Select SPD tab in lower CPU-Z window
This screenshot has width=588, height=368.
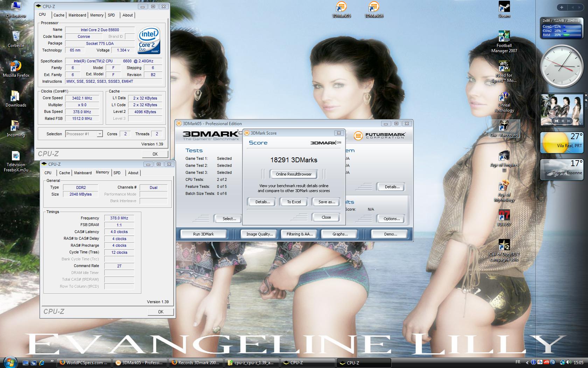pos(117,173)
